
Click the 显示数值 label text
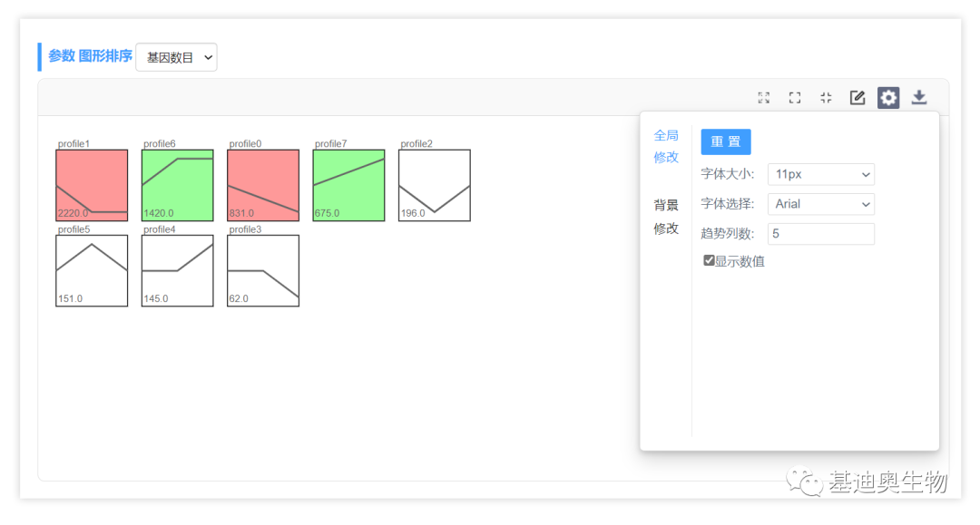[740, 261]
